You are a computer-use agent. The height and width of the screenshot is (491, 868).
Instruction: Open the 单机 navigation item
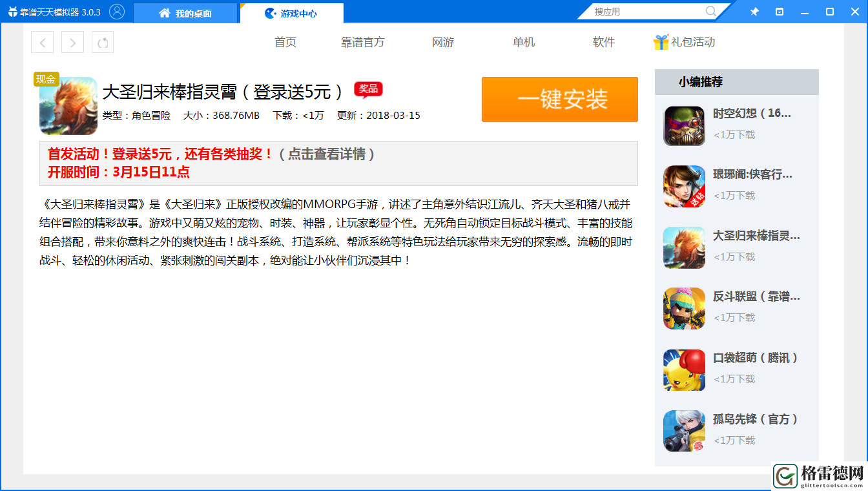(524, 42)
